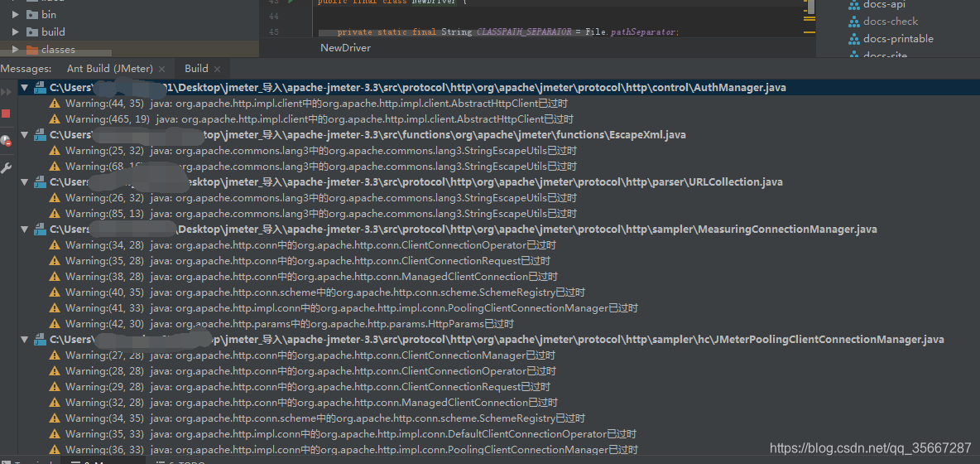980x464 pixels.
Task: Select the docs-printable target in Ant panel
Action: click(x=898, y=39)
